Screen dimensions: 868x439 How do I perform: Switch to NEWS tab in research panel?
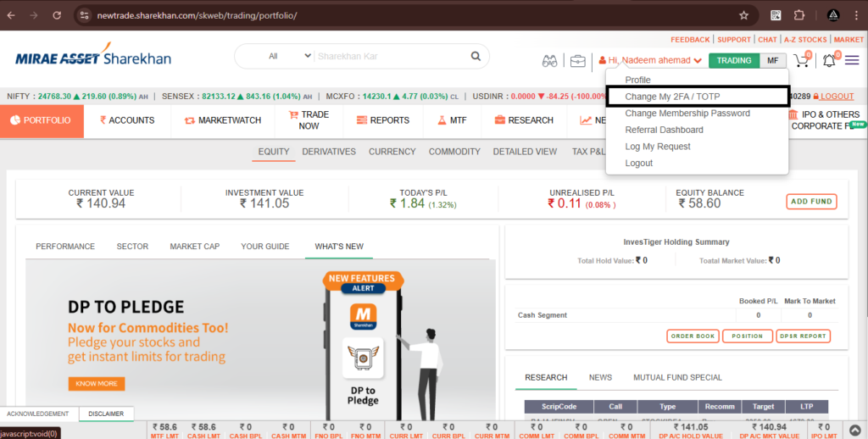pos(600,377)
